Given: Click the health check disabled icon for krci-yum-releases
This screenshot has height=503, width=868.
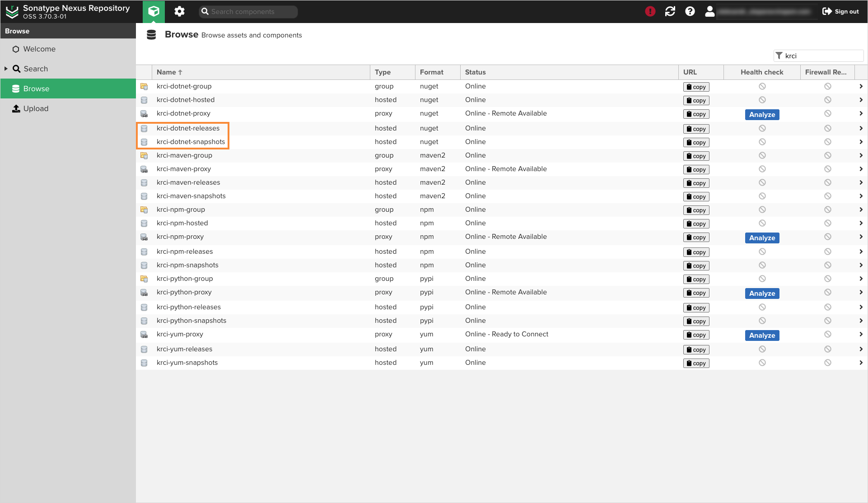Looking at the screenshot, I should (762, 349).
